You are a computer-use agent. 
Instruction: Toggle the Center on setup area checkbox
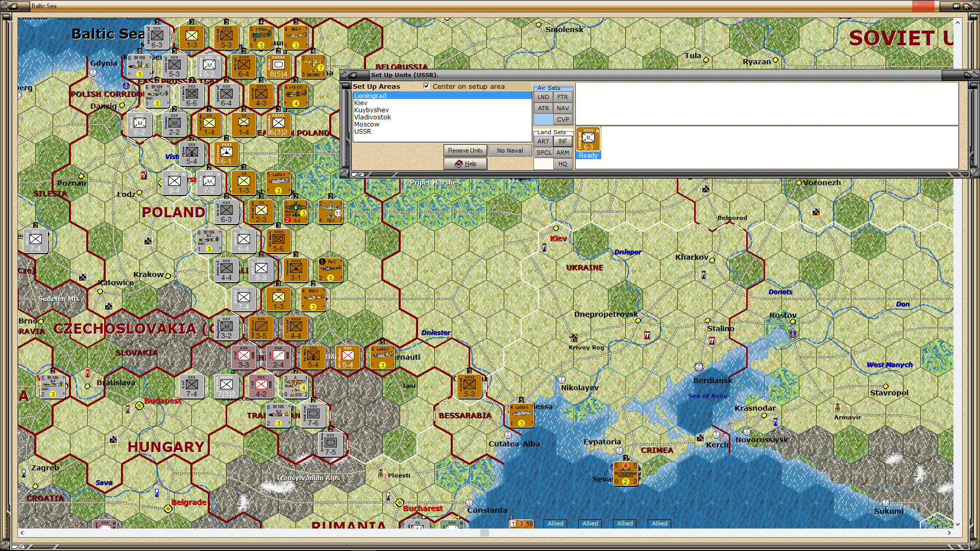click(x=426, y=86)
